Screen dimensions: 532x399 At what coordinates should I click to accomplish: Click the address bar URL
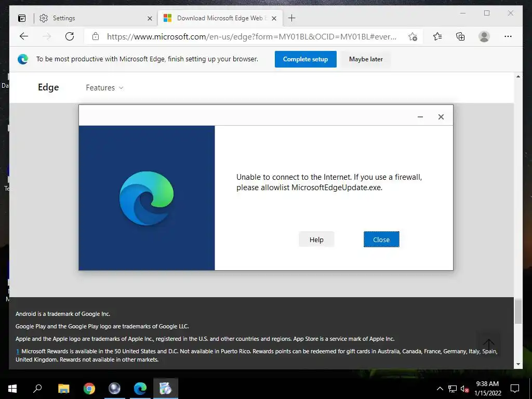251,37
